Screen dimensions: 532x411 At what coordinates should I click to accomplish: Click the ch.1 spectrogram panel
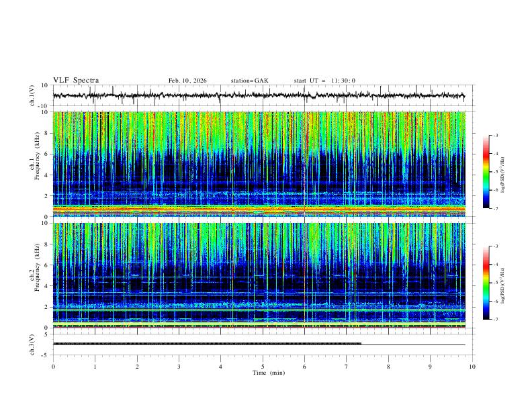point(259,164)
